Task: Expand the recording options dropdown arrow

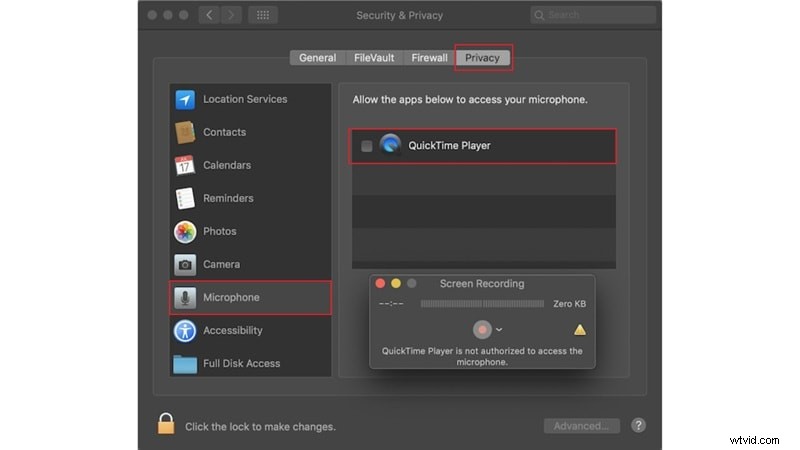Action: pyautogui.click(x=499, y=329)
